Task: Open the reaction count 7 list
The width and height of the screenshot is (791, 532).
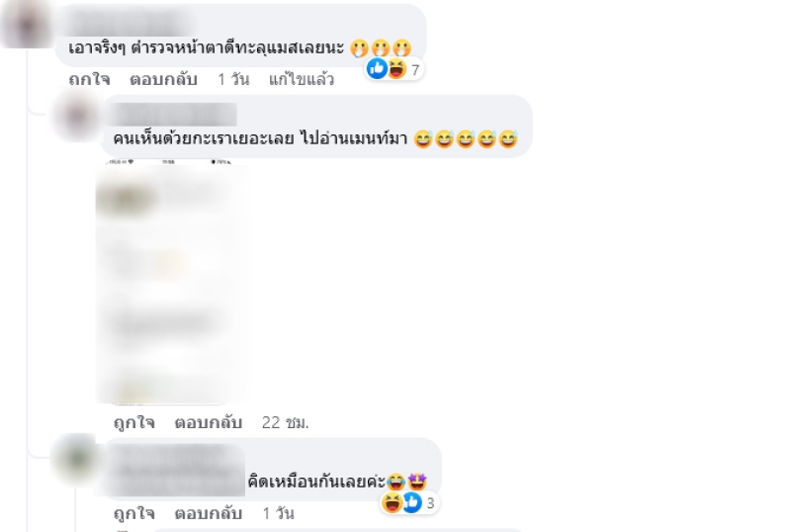Action: pyautogui.click(x=415, y=70)
